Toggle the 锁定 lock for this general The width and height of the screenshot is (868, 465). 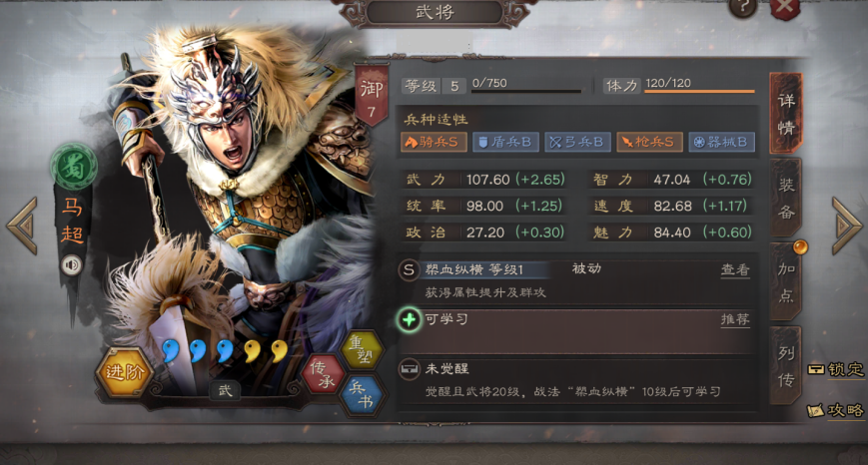tap(835, 369)
